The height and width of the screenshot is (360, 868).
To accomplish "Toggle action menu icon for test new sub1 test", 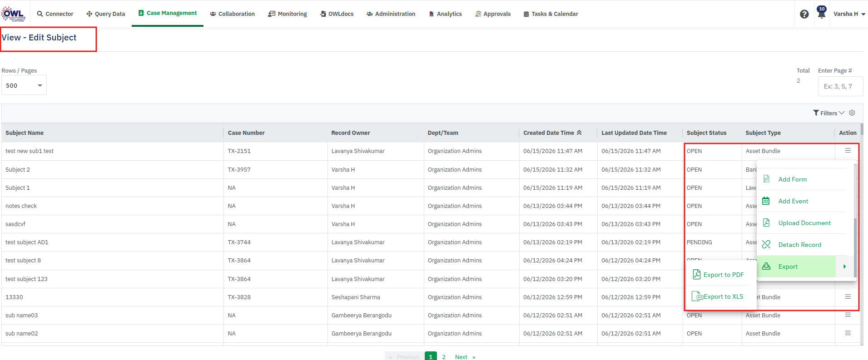I will click(848, 151).
